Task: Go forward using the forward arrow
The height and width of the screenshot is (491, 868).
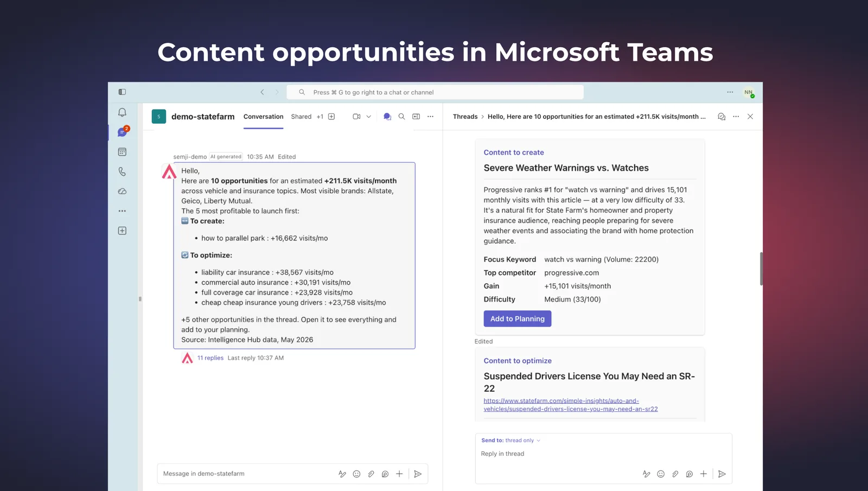Action: coord(277,92)
